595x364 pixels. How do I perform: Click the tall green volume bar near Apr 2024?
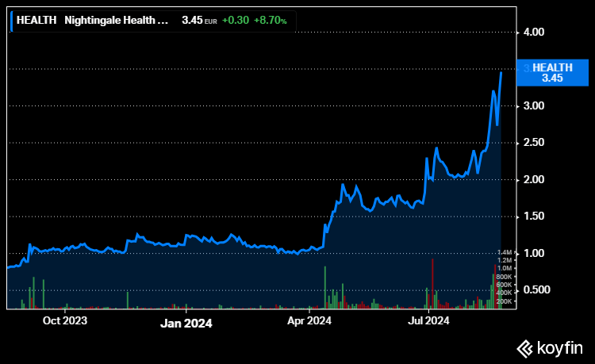[325, 287]
